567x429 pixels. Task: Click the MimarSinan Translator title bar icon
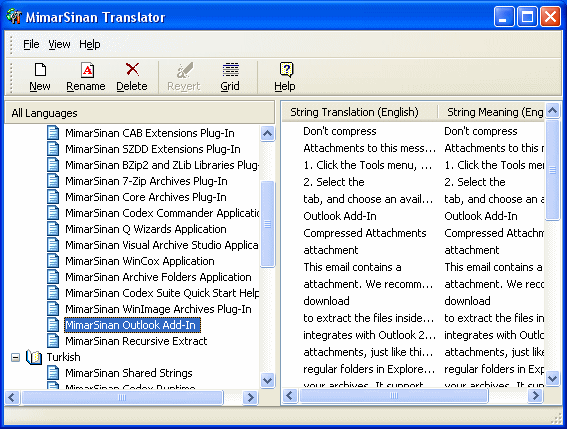14,17
